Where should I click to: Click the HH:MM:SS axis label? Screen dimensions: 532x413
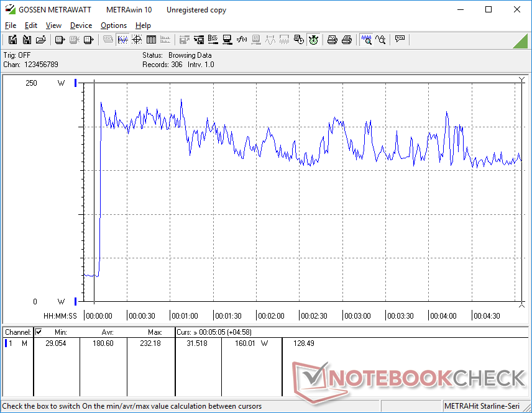(x=60, y=316)
